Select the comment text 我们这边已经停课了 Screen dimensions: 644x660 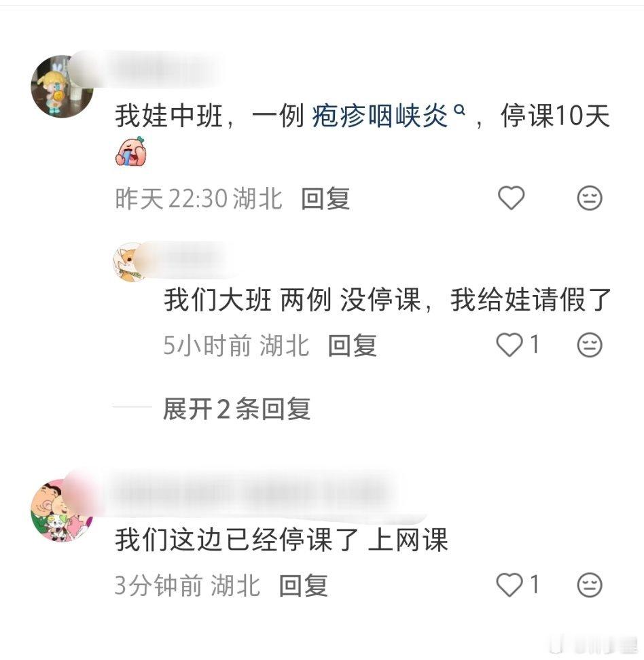point(236,540)
